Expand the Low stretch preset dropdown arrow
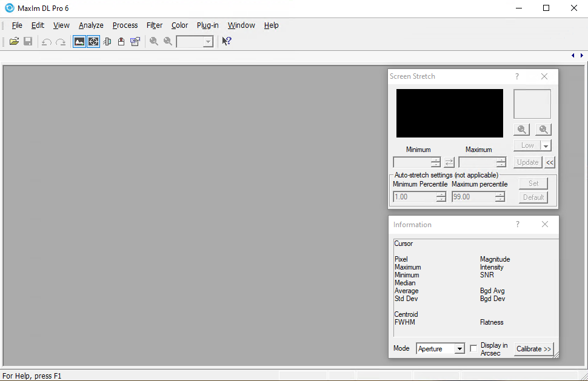This screenshot has height=381, width=588. pyautogui.click(x=546, y=145)
